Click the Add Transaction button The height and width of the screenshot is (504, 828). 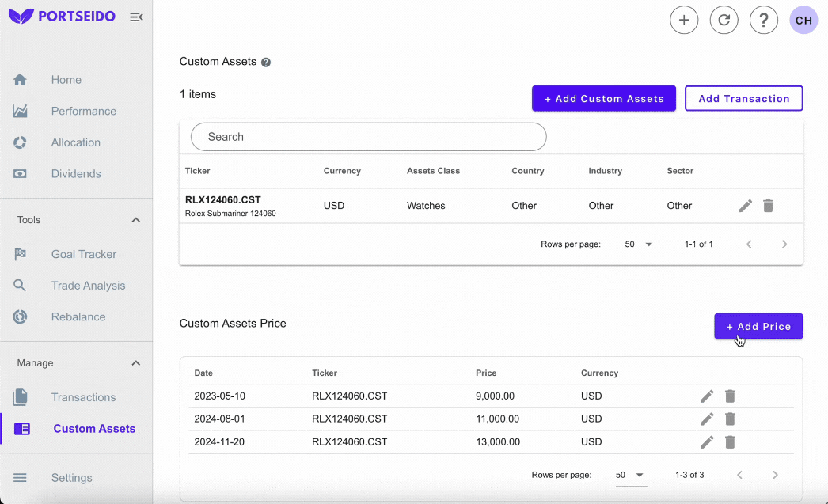pos(743,98)
